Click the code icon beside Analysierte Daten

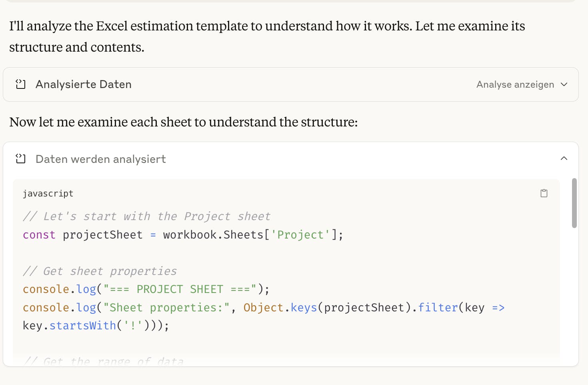point(20,84)
